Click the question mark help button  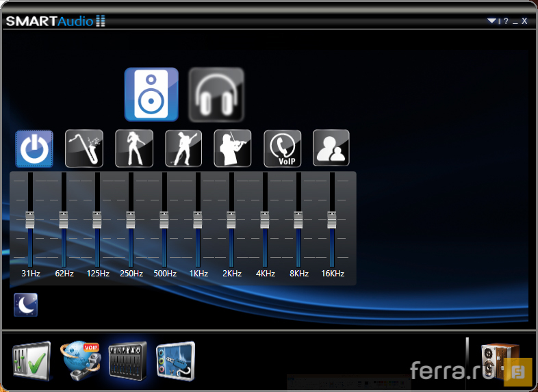pyautogui.click(x=506, y=21)
